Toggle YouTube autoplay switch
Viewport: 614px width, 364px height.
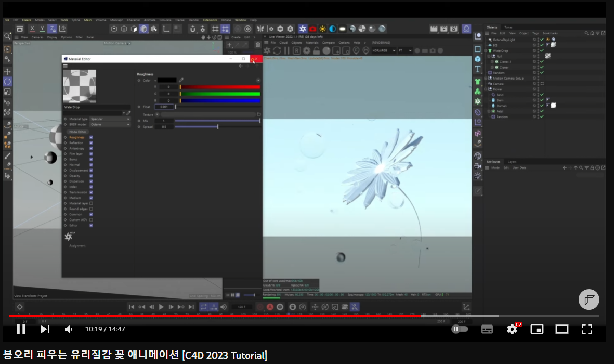click(x=460, y=329)
